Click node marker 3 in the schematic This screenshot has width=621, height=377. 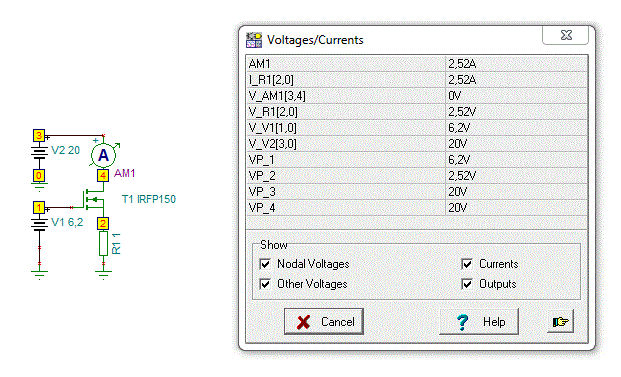(x=39, y=135)
